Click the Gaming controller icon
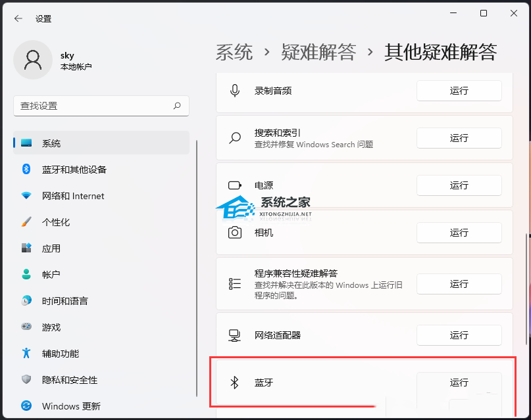Viewport: 531px width, 420px height. pyautogui.click(x=26, y=327)
